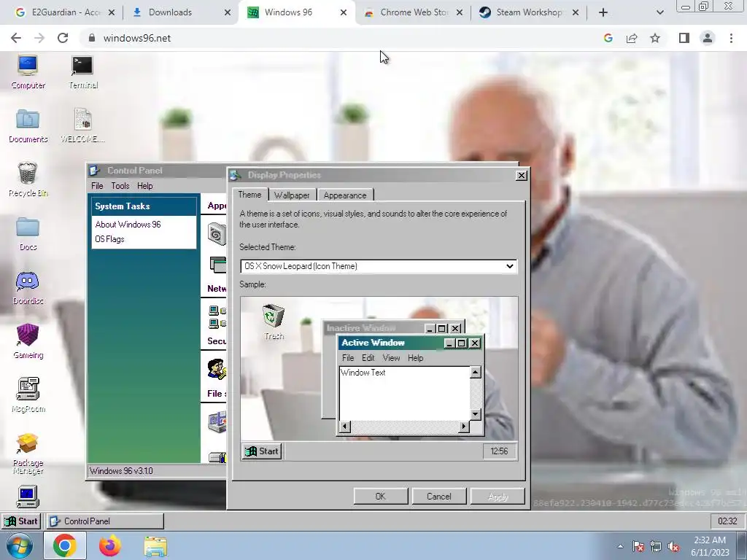This screenshot has height=560, width=747.
Task: Switch to the Appearance tab
Action: point(345,195)
